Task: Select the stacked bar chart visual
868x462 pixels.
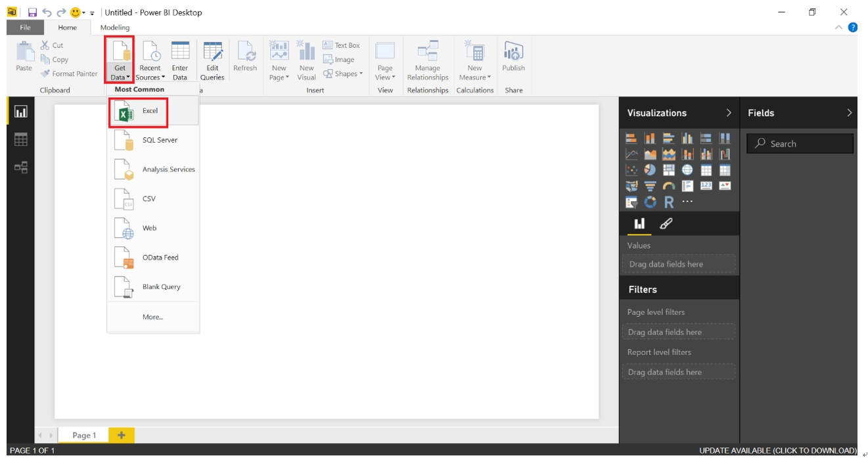Action: click(631, 138)
